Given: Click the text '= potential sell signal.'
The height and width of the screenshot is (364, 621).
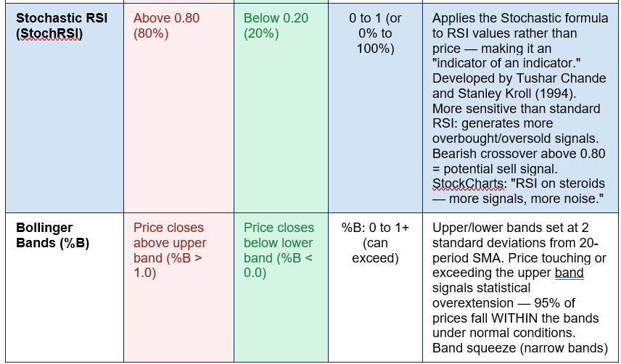Looking at the screenshot, I should tap(495, 169).
